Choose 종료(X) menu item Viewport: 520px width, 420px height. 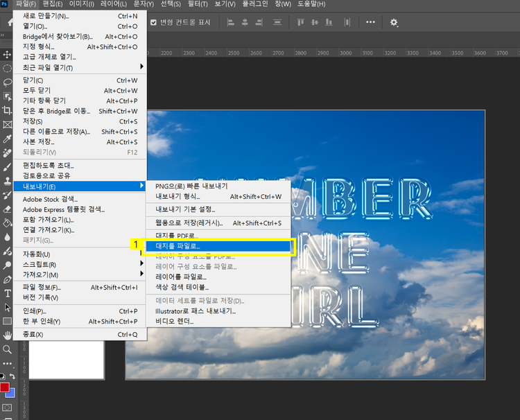(x=80, y=335)
